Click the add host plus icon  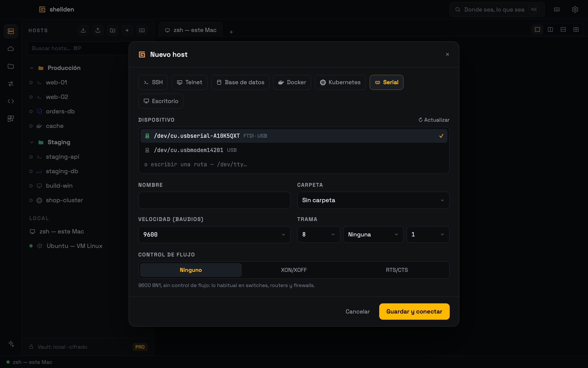click(127, 30)
